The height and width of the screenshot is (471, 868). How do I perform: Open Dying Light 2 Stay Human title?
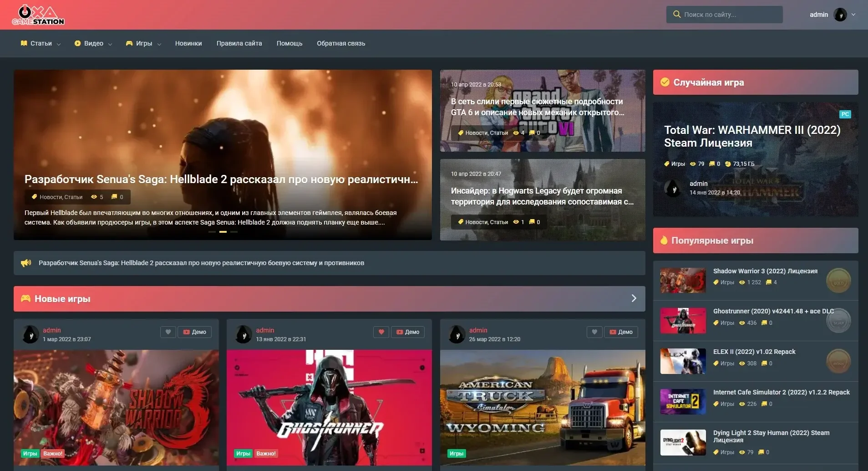[771, 436]
